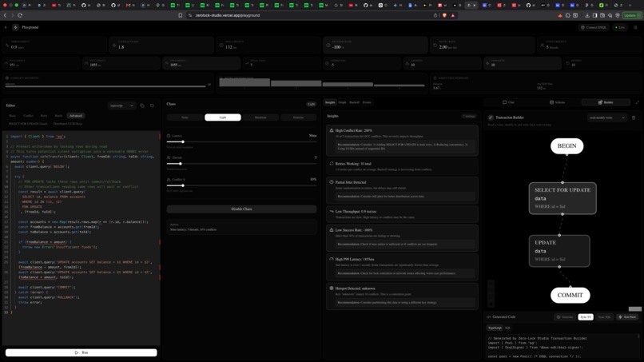Click the Hotspot Detected circle icon
This screenshot has width=644, height=362.
332,288
